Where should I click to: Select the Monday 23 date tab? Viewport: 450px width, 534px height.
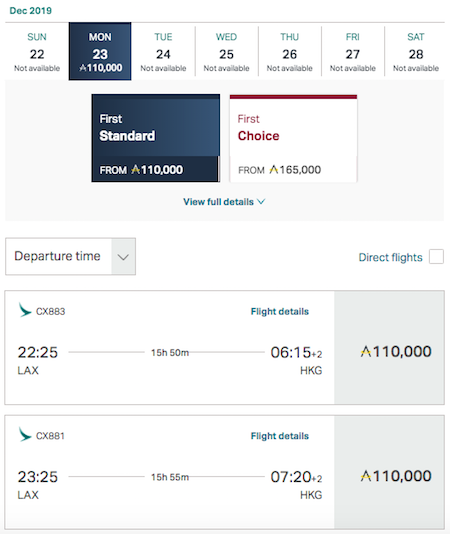[x=100, y=51]
